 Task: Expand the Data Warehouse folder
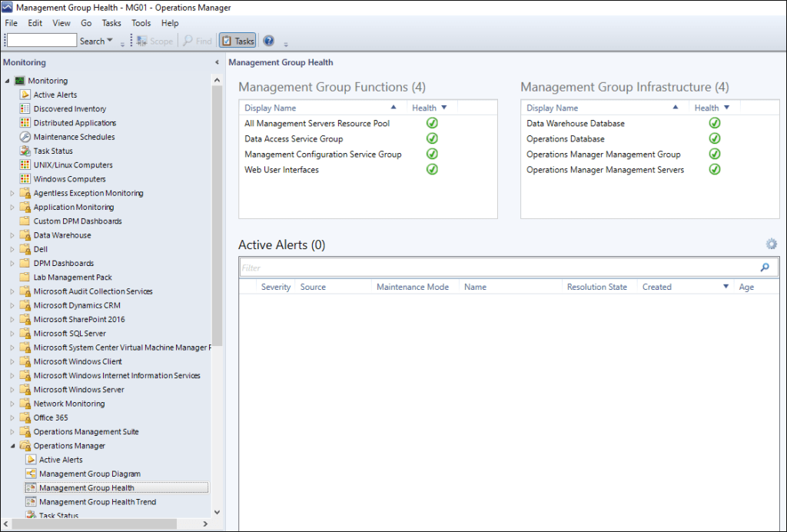(12, 235)
